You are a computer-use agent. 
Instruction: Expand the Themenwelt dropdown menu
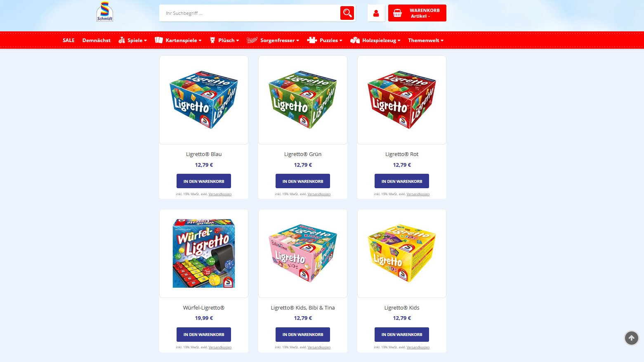pos(426,40)
